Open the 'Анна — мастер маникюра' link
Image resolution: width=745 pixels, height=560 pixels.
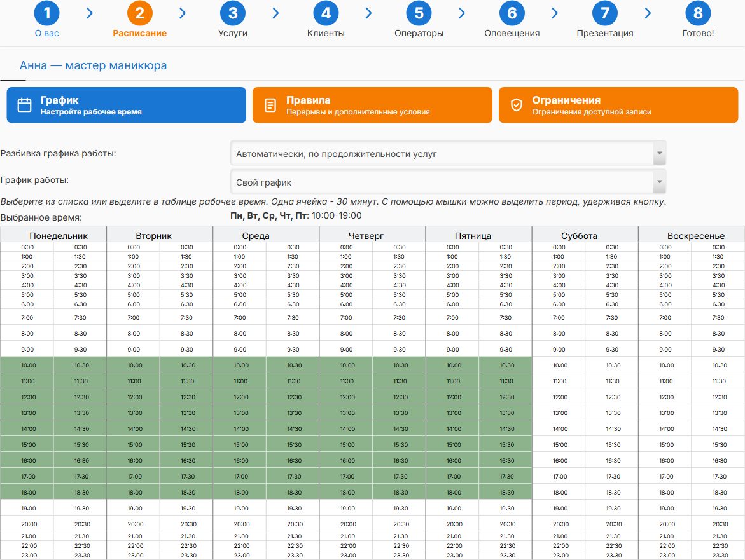click(93, 65)
